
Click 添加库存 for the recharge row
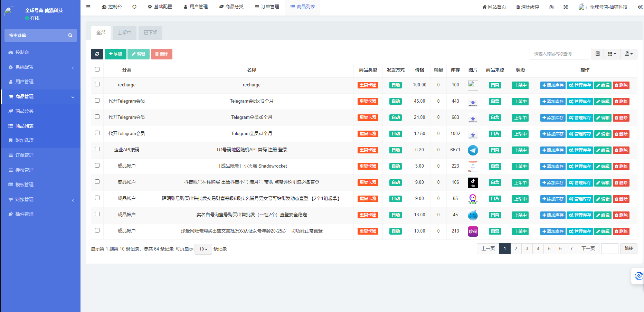pyautogui.click(x=553, y=85)
